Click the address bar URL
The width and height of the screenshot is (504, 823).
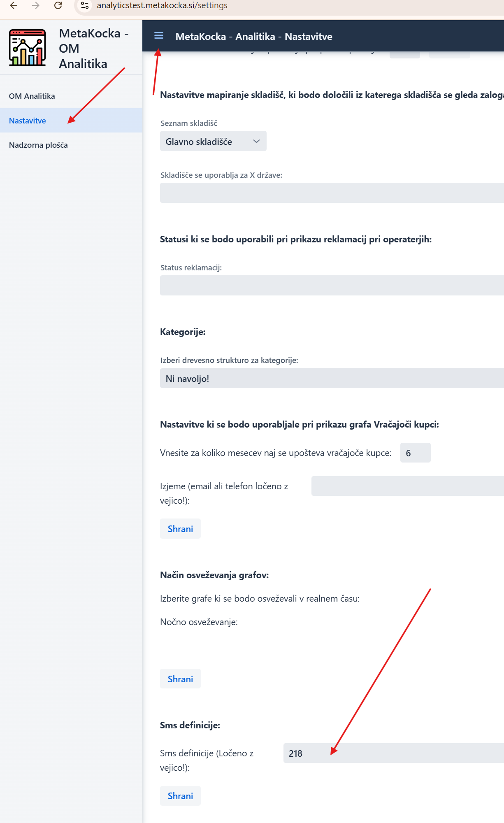(162, 6)
